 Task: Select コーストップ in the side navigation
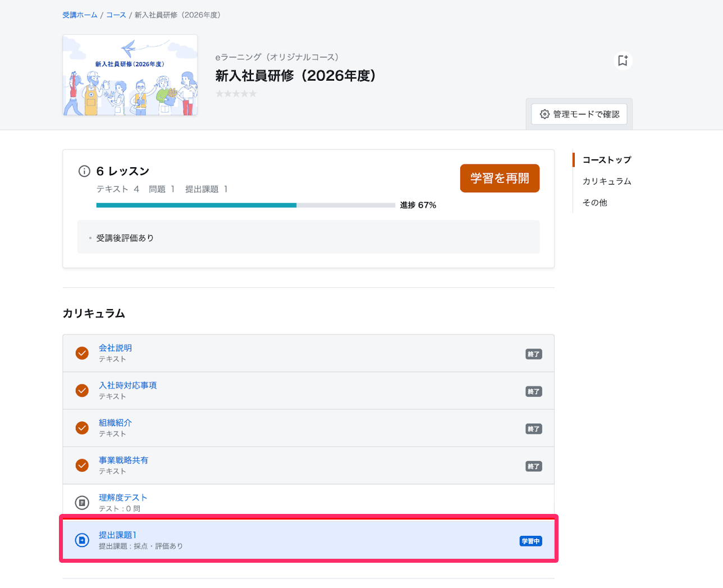(607, 160)
